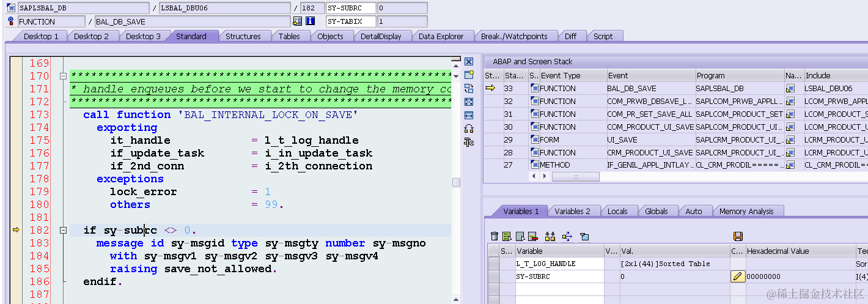The height and width of the screenshot is (304, 868).
Task: Switch to the Variables 2 tab
Action: (x=572, y=211)
